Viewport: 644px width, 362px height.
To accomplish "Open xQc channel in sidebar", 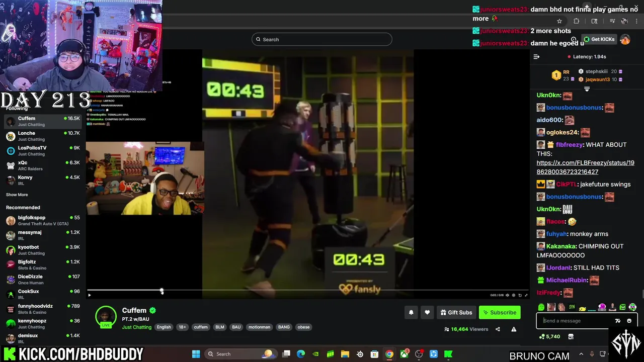I will [x=43, y=165].
